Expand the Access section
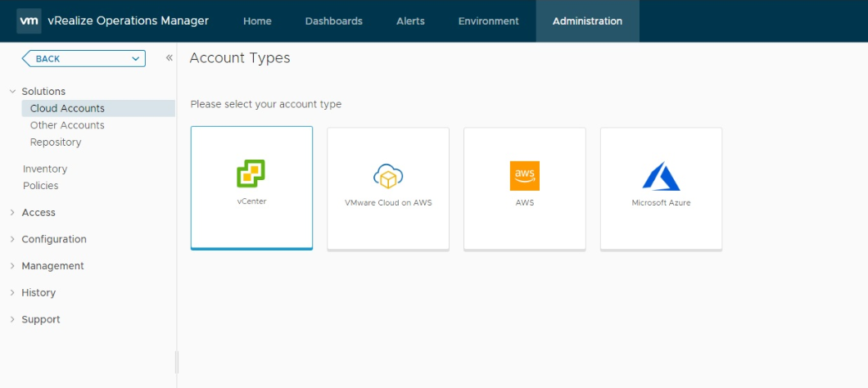Image resolution: width=868 pixels, height=388 pixels. [x=12, y=213]
